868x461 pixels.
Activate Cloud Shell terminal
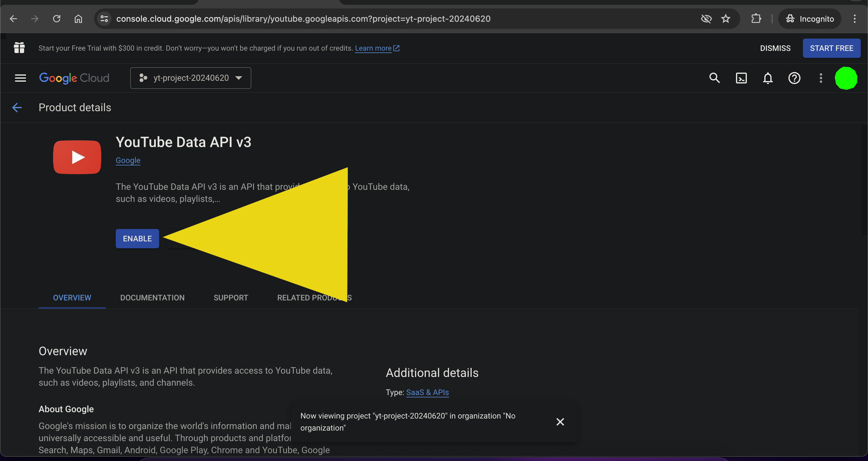pyautogui.click(x=741, y=78)
